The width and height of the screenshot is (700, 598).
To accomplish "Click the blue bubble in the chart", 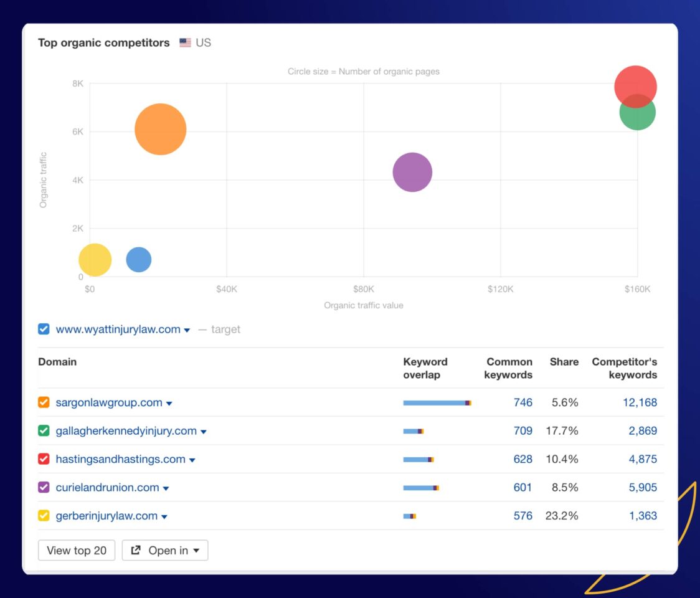I will pyautogui.click(x=139, y=260).
